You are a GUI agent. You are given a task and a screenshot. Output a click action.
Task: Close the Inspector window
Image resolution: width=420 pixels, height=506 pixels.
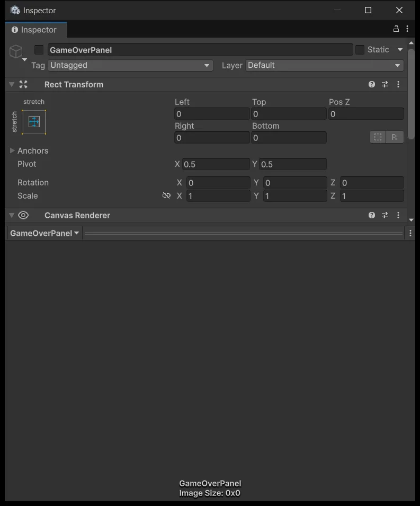[399, 10]
